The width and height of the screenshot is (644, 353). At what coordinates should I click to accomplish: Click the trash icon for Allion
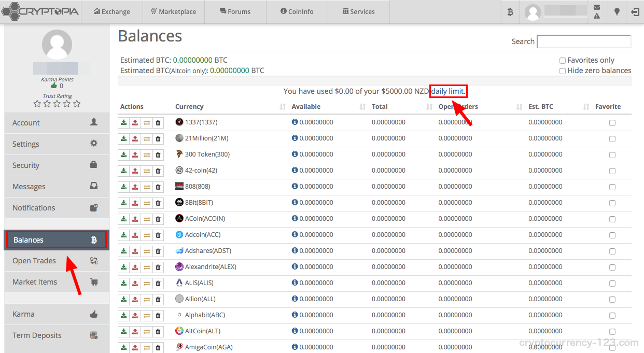point(158,300)
